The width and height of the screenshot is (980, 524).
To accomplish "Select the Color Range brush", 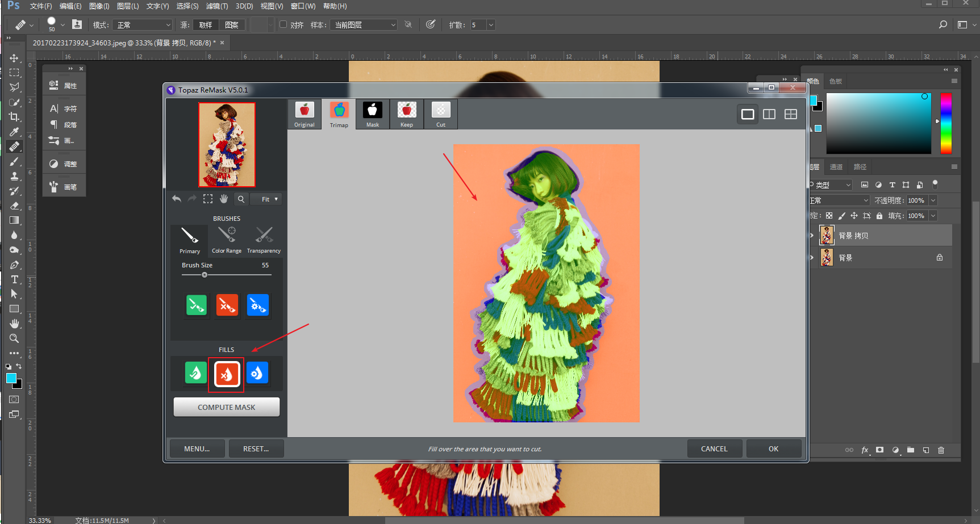I will point(227,240).
